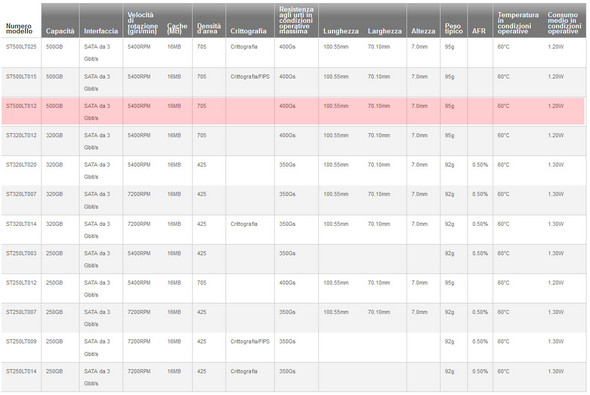Select the Larghezza column header
The height and width of the screenshot is (395, 590).
(x=385, y=31)
